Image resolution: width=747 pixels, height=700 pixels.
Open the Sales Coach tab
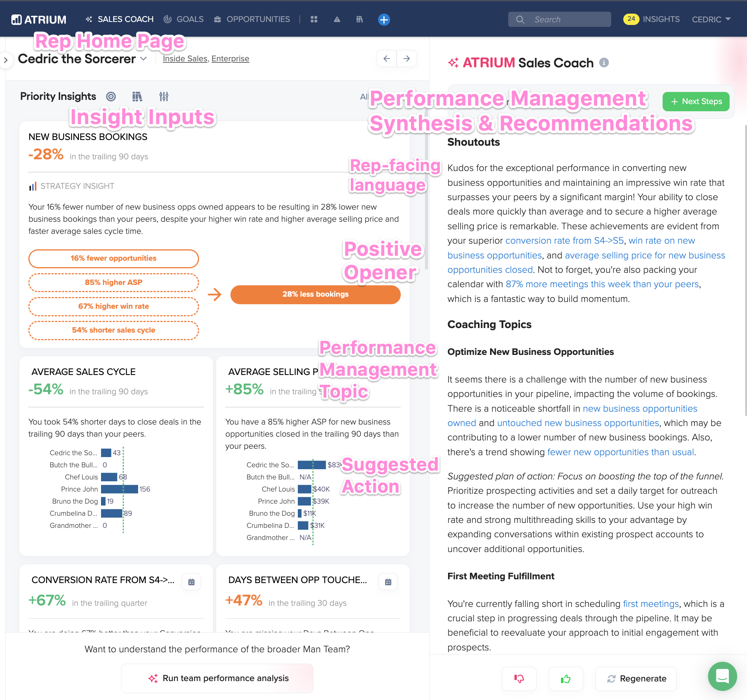(x=120, y=19)
